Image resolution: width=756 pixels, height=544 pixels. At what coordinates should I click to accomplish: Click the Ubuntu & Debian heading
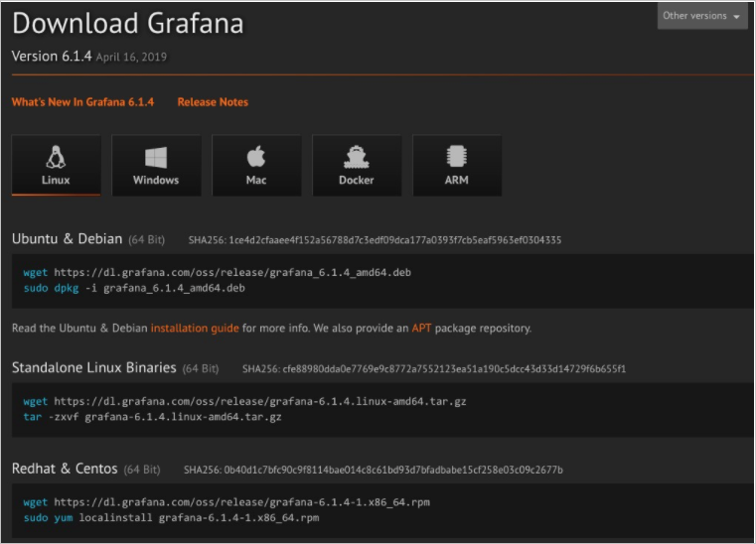tap(67, 239)
